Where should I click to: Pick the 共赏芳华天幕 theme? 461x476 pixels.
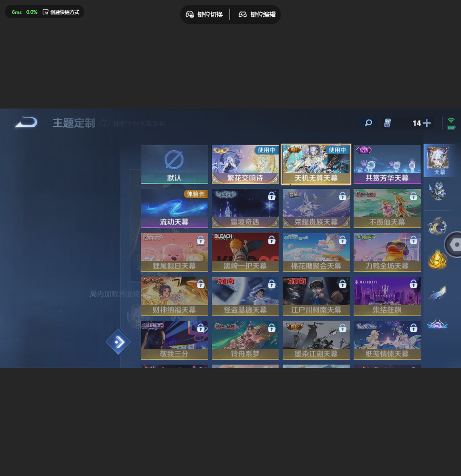[387, 164]
